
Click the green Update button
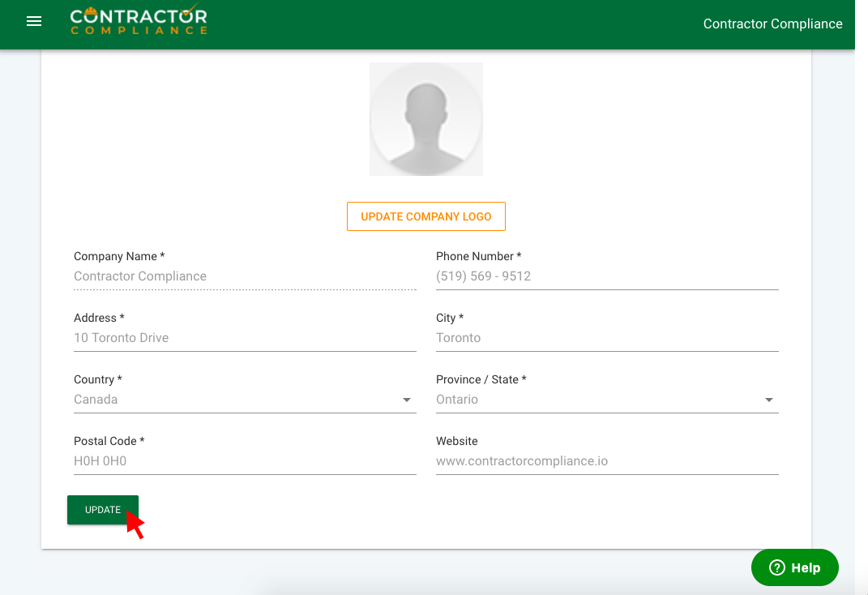click(x=103, y=510)
